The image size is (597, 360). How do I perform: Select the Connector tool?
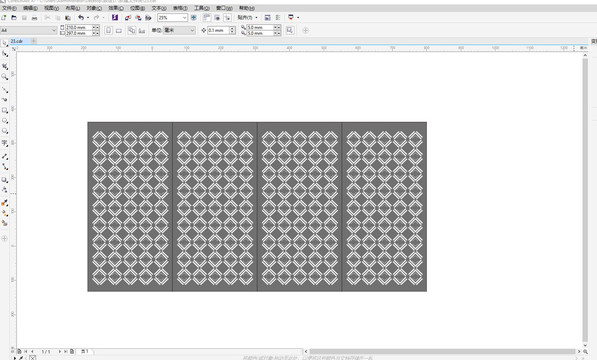5,167
